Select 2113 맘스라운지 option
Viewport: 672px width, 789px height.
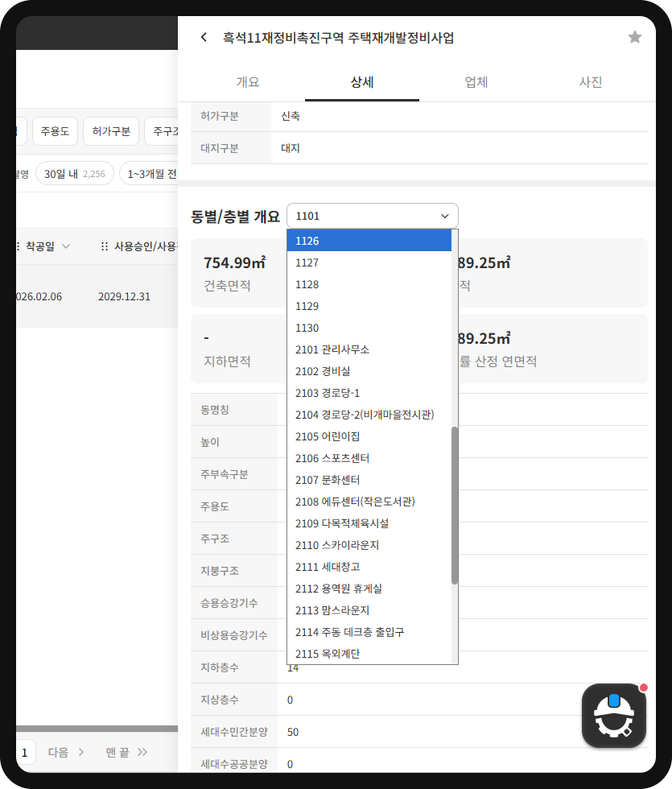click(x=369, y=610)
